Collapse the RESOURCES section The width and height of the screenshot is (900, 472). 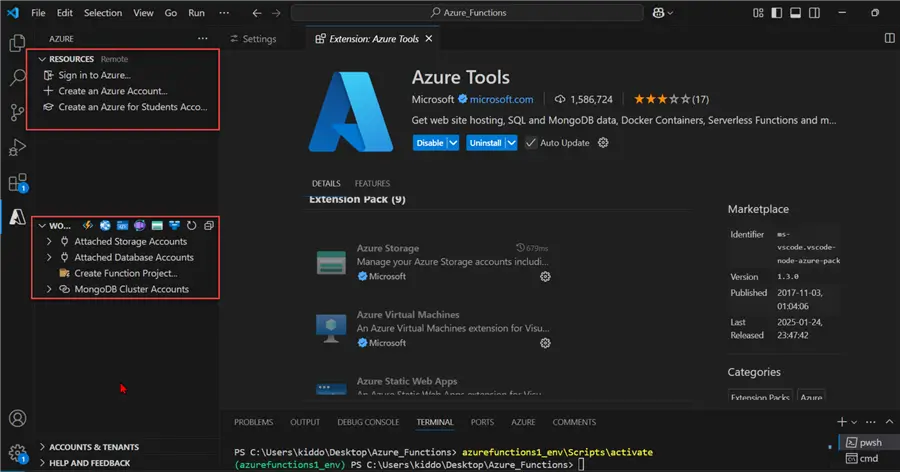point(42,59)
